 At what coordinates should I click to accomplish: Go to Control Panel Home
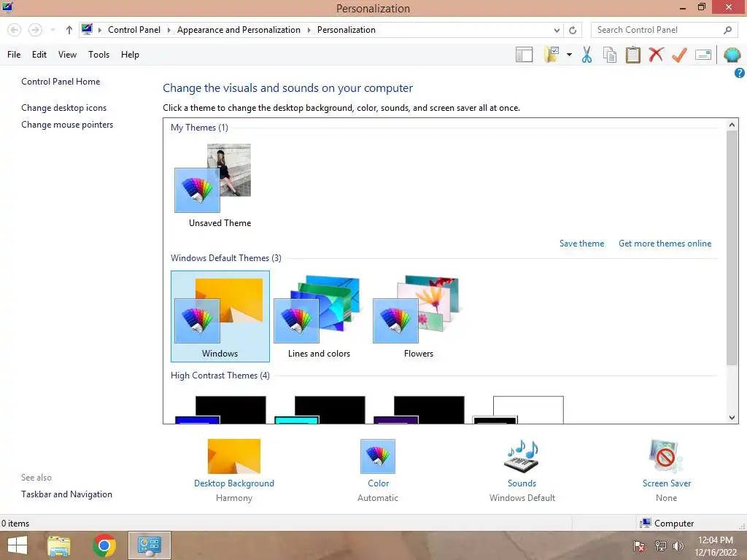pyautogui.click(x=61, y=82)
